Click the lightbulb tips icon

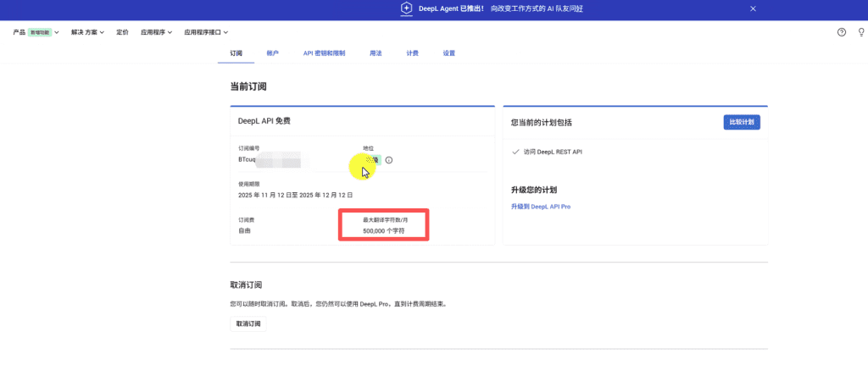[x=861, y=32]
